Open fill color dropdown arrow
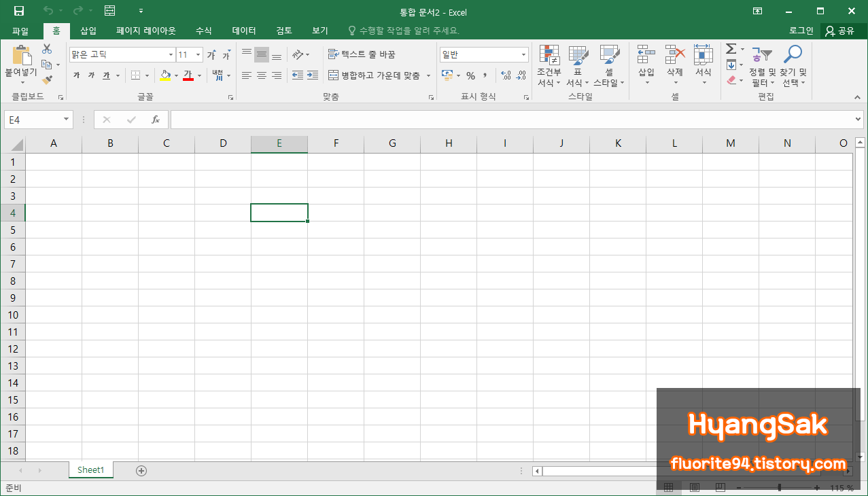This screenshot has height=496, width=868. coord(176,75)
